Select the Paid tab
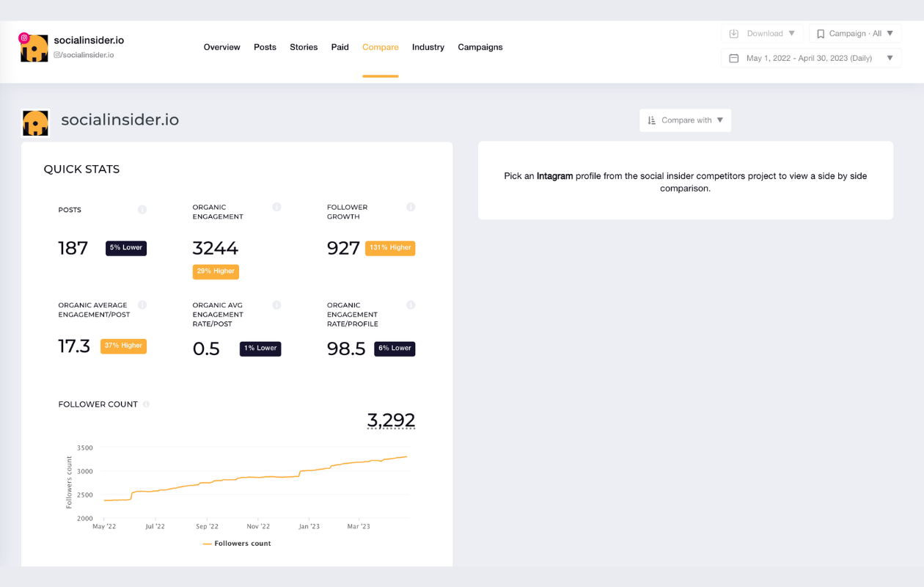Viewport: 924px width, 587px height. tap(340, 47)
